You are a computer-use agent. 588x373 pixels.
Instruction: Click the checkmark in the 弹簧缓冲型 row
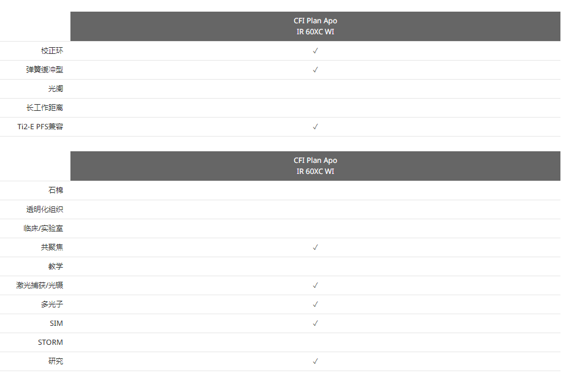pos(315,70)
